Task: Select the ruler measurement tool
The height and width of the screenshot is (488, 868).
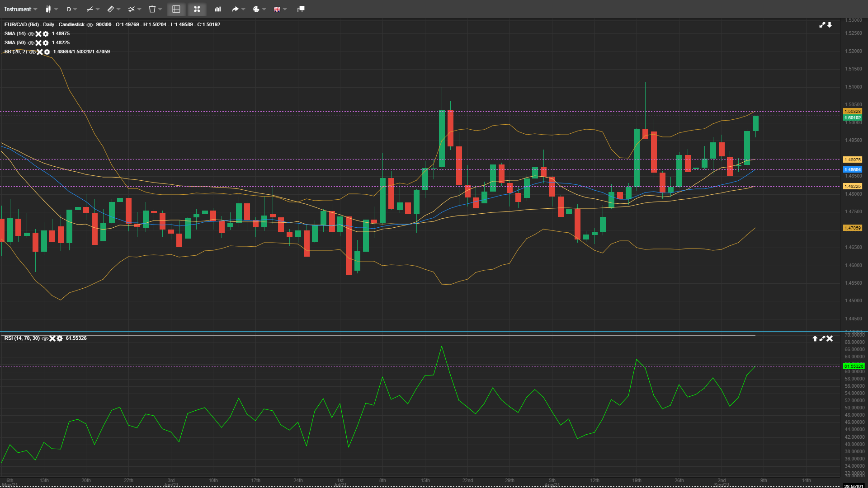Action: pyautogui.click(x=110, y=9)
